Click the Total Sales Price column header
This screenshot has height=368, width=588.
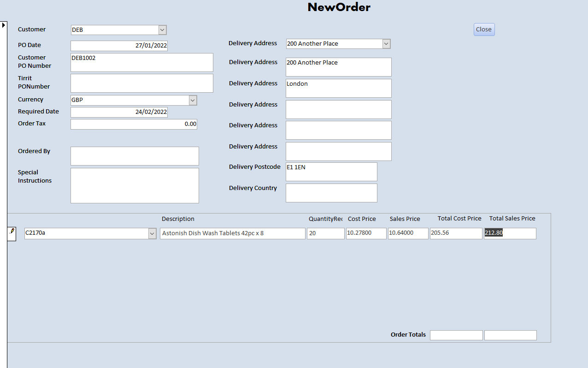click(512, 219)
